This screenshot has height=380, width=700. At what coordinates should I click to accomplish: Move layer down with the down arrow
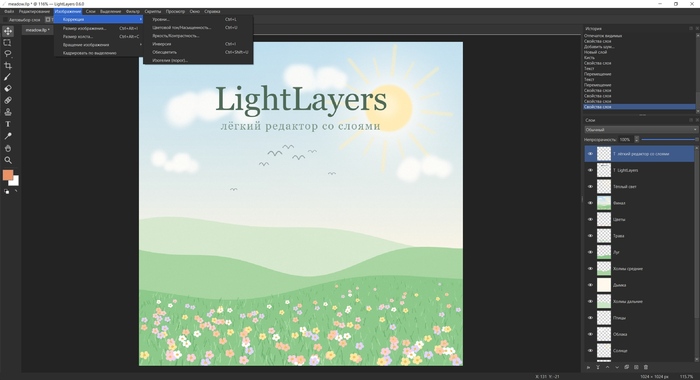click(x=617, y=367)
